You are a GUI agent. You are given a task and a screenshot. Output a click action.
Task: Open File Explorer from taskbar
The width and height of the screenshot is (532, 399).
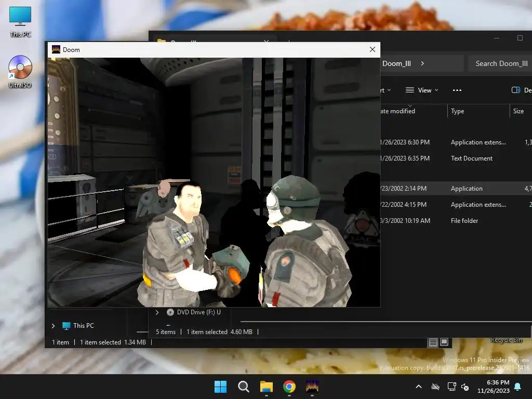267,387
